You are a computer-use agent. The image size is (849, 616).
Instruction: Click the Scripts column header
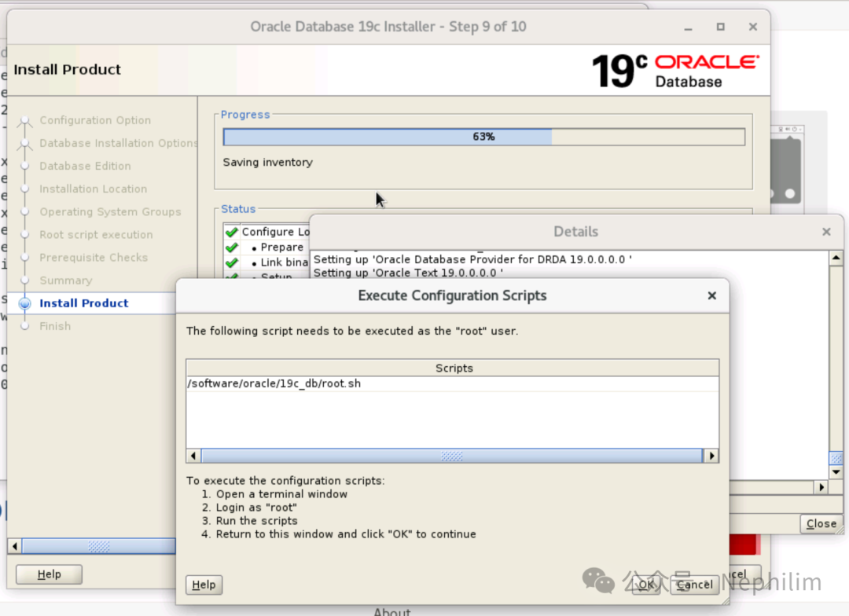pos(453,368)
